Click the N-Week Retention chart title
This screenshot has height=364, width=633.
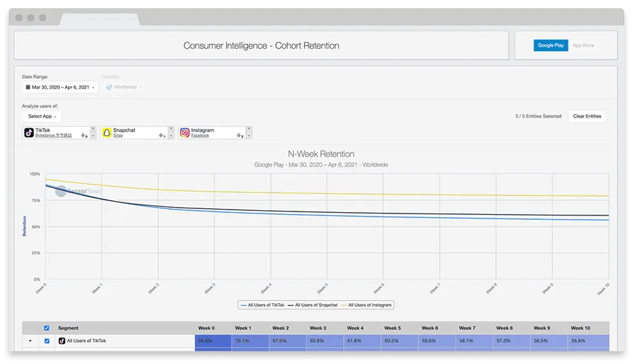(x=321, y=154)
